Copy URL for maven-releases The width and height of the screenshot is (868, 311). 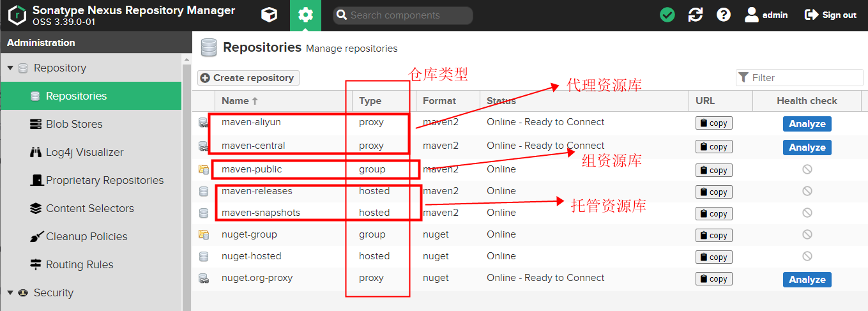click(x=714, y=192)
